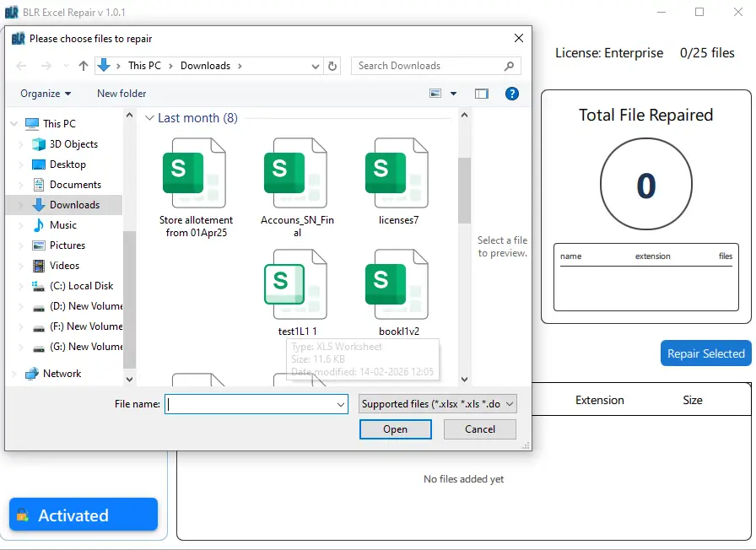Select the book1v2 file
Viewport: 756px width, 550px height.
(x=397, y=283)
